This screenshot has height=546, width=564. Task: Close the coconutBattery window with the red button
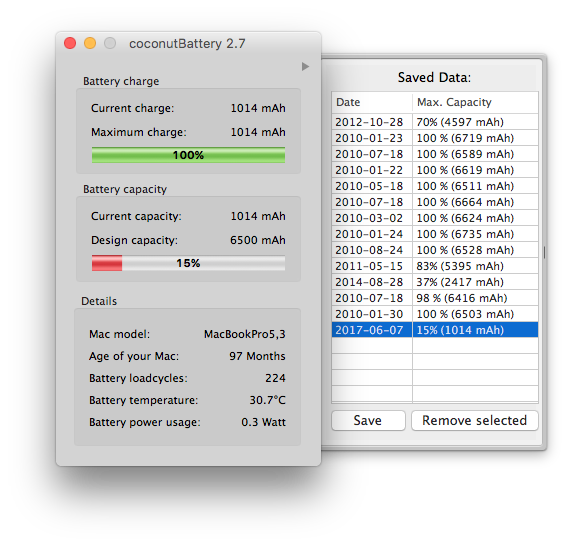pos(70,43)
